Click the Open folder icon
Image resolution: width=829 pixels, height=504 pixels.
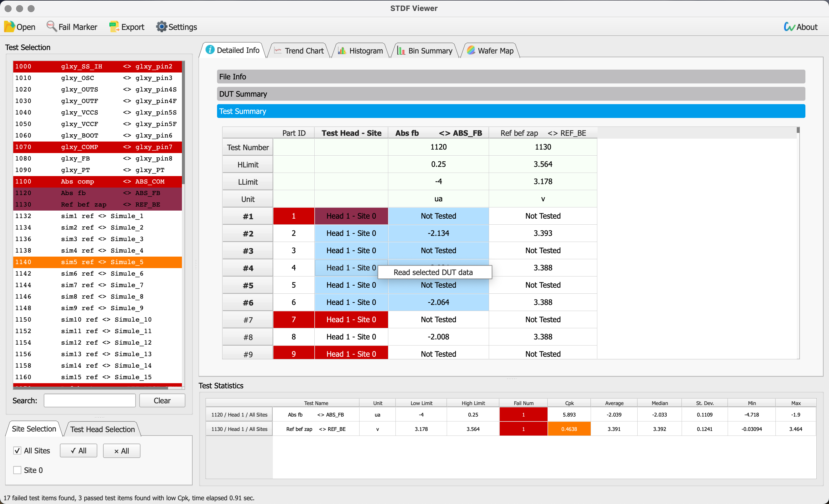tap(9, 26)
